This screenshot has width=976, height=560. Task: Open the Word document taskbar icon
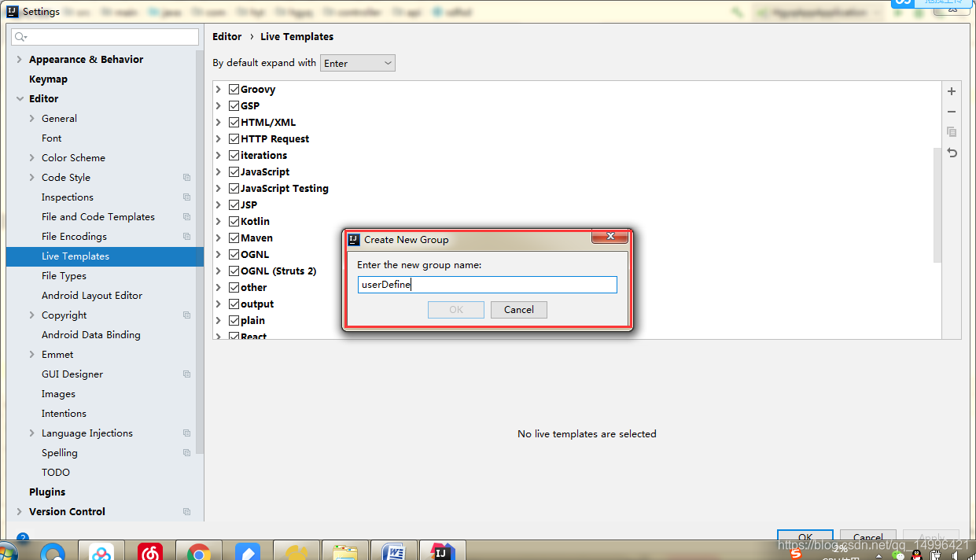pyautogui.click(x=394, y=551)
